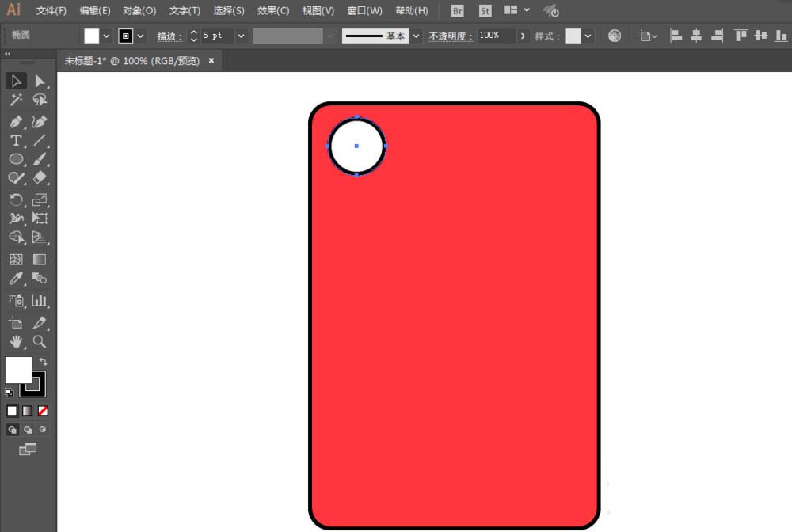The width and height of the screenshot is (792, 532).
Task: Switch to 未标题-1 document tab
Action: tap(131, 61)
